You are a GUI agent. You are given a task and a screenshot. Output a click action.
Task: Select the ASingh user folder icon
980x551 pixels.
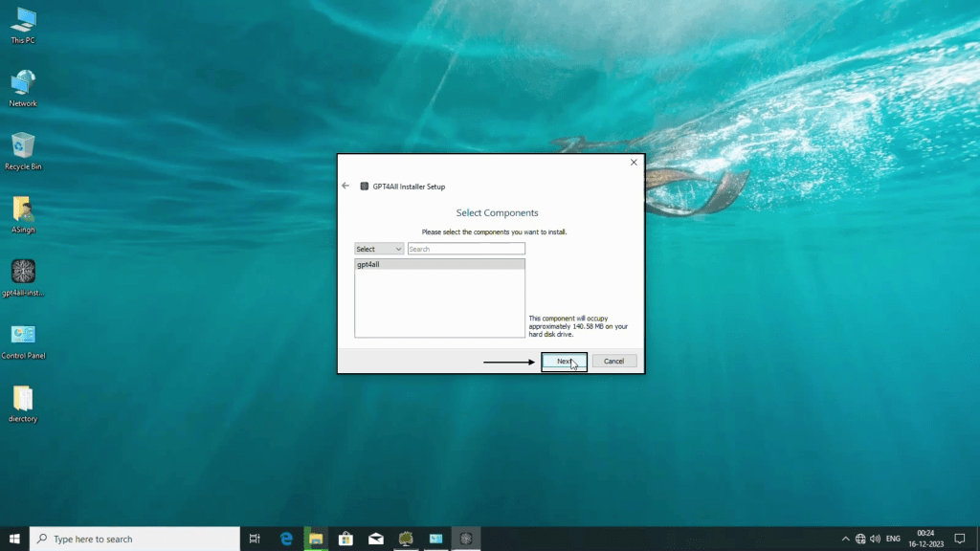(x=23, y=210)
